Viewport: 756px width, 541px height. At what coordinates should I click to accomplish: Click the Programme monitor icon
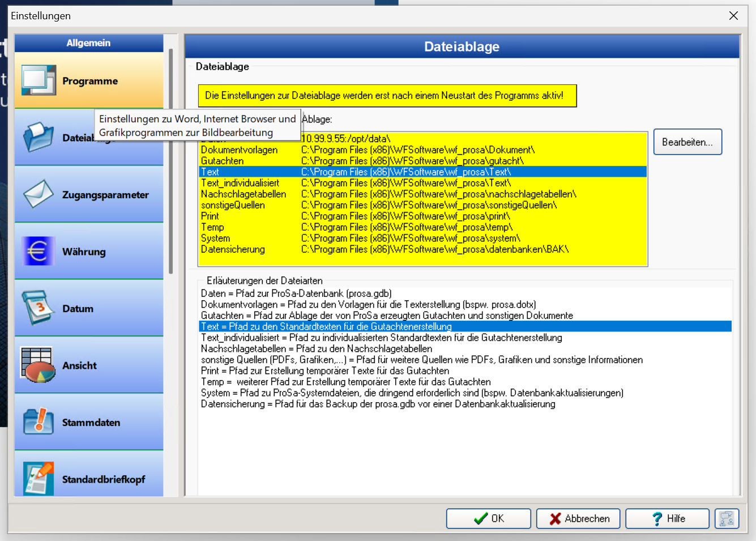39,80
